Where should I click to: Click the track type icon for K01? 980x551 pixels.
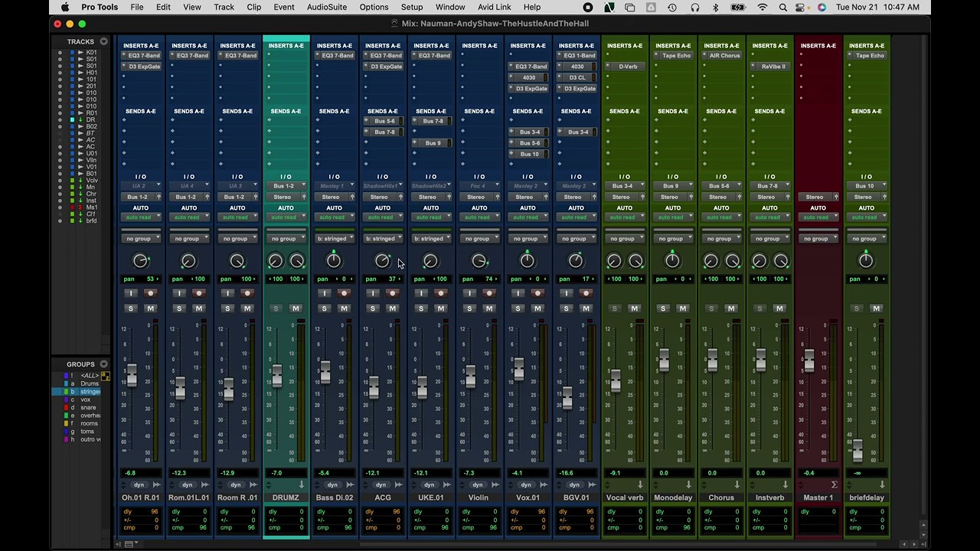tap(80, 53)
